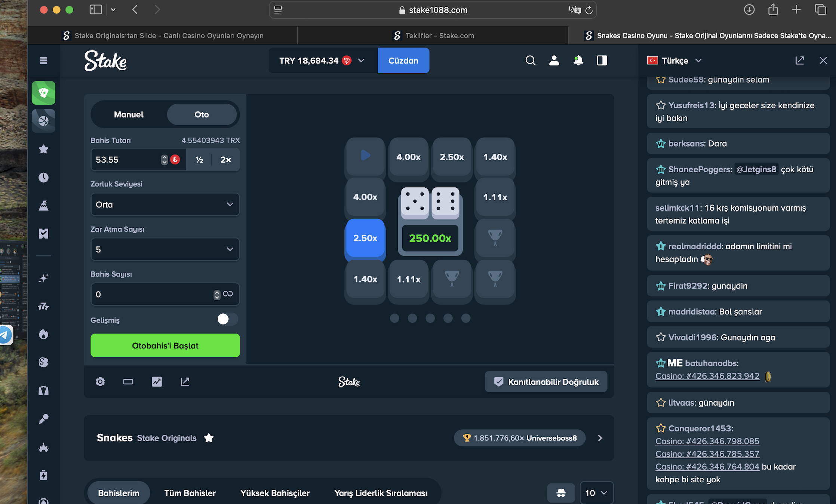Switch to the Sports basketball icon
This screenshot has height=504, width=836.
tap(43, 120)
